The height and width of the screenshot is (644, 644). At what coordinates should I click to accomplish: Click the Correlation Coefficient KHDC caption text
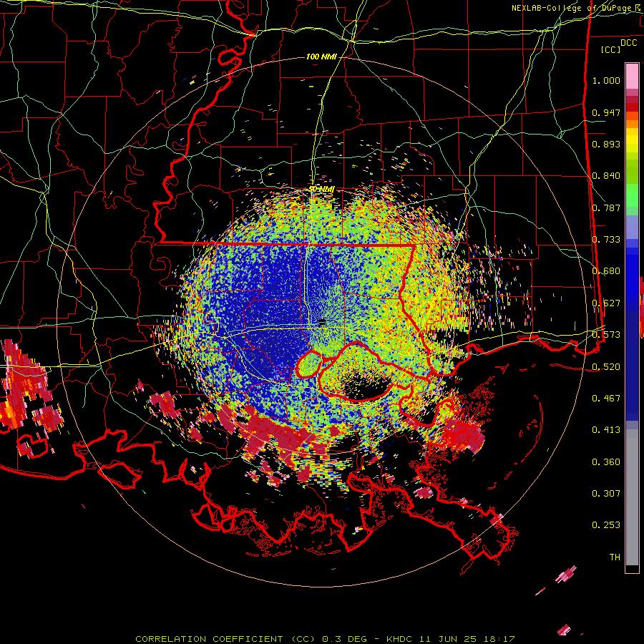click(x=325, y=639)
